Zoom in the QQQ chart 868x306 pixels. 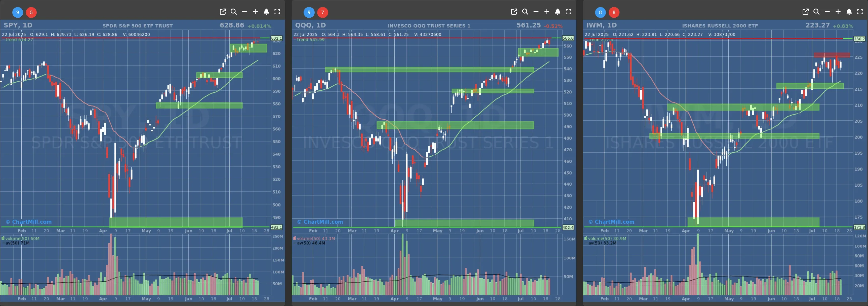547,12
